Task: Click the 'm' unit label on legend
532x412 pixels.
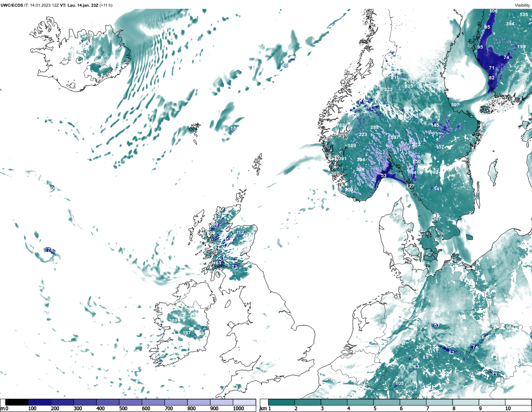Action: 2,409
